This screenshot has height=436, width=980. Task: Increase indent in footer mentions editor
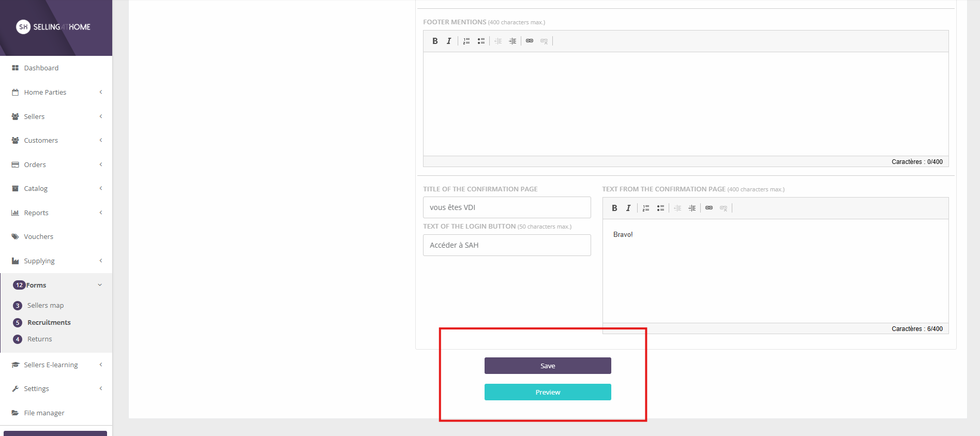[512, 41]
